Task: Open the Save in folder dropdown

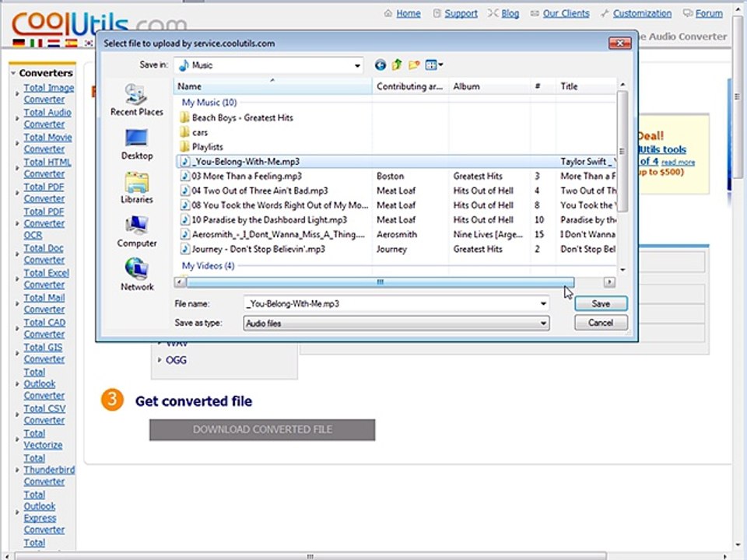Action: click(x=357, y=65)
